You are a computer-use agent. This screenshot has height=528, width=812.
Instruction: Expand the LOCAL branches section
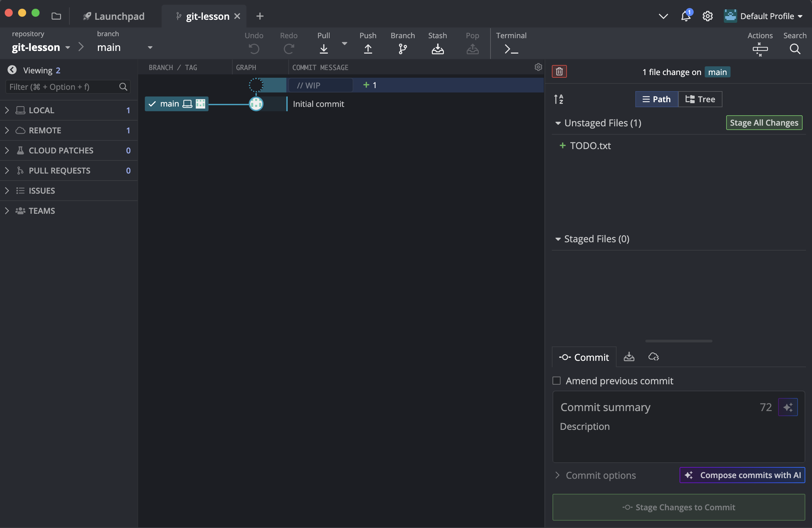coord(7,110)
